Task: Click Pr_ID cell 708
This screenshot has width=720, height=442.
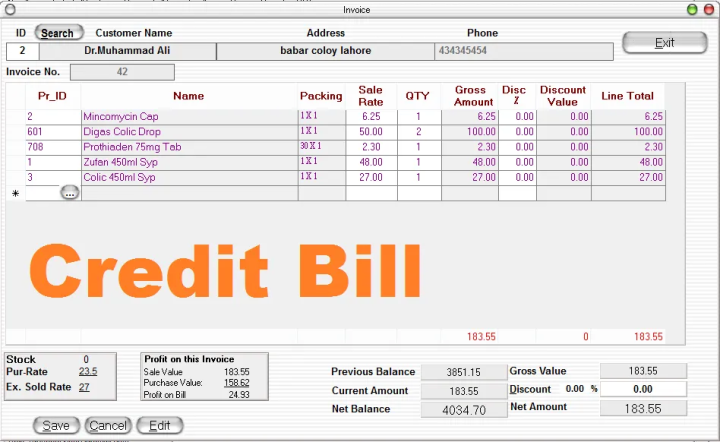Action: coord(53,147)
